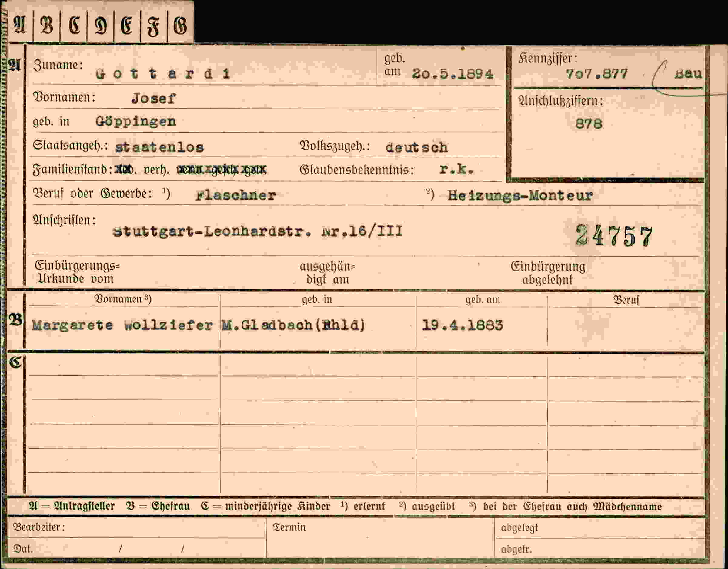Click the birthplace 'Göppingen'
The width and height of the screenshot is (728, 569).
pyautogui.click(x=136, y=122)
